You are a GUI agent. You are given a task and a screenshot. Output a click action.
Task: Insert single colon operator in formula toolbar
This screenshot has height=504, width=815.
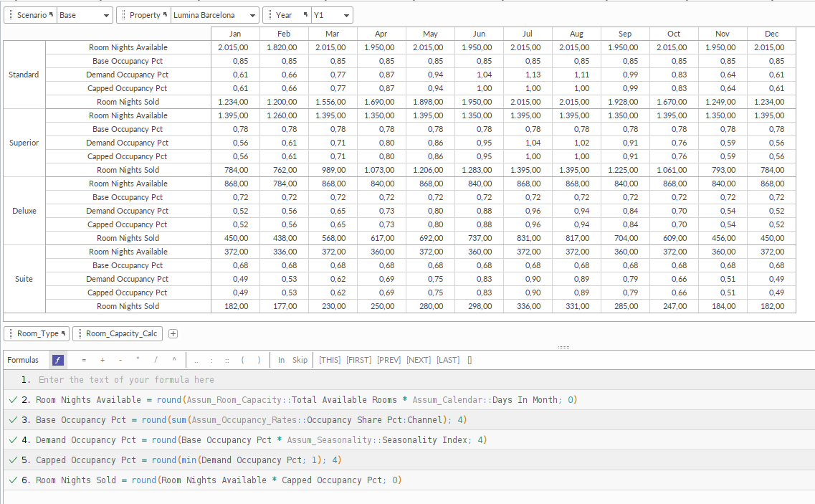(x=211, y=360)
